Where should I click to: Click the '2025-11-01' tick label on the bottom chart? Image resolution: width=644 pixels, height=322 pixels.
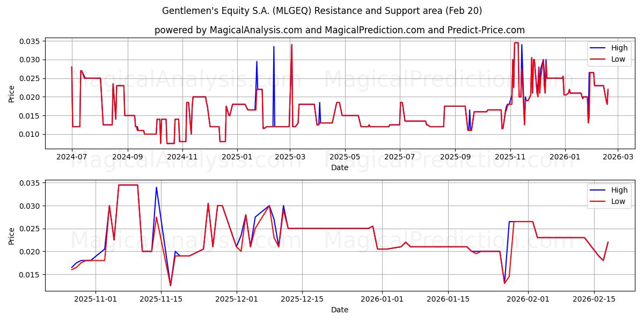(95, 299)
